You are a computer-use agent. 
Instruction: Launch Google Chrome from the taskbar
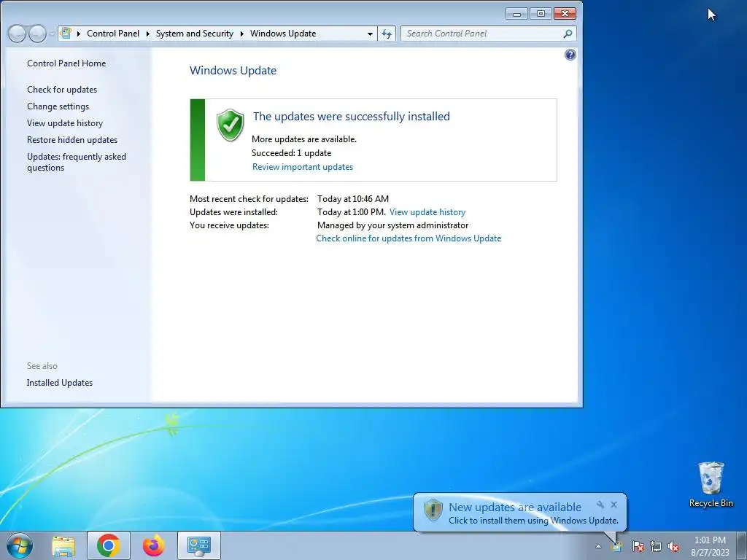pyautogui.click(x=108, y=545)
